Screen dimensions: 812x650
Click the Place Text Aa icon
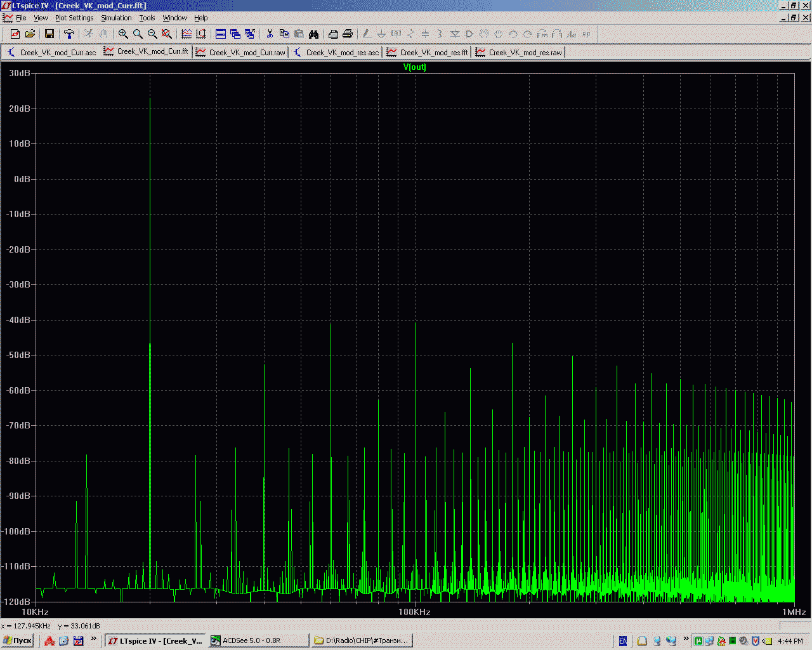pos(572,34)
